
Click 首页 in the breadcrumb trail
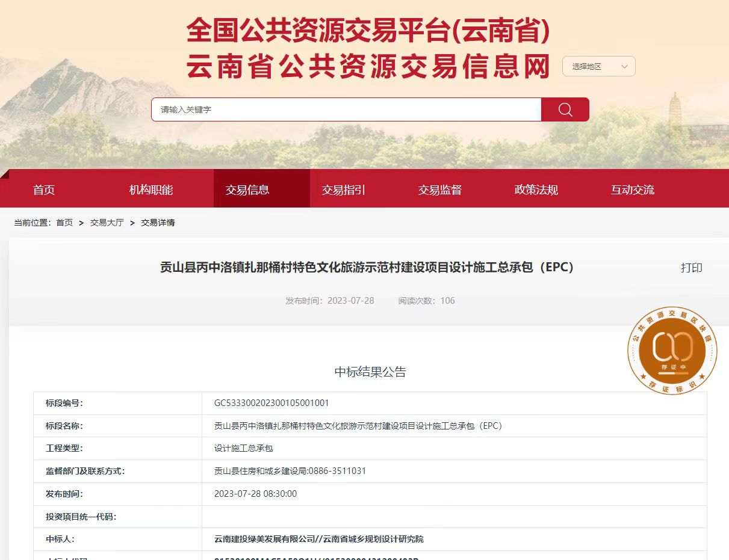64,223
